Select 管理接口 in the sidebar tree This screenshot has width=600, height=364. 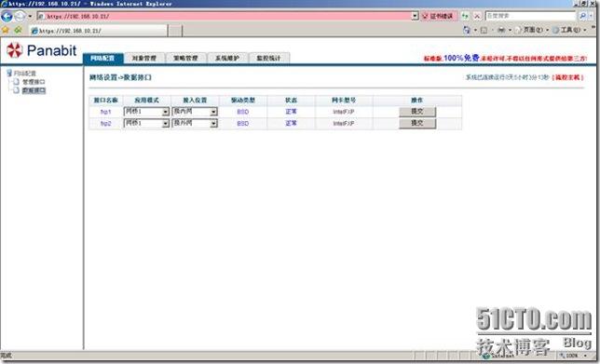pos(34,82)
